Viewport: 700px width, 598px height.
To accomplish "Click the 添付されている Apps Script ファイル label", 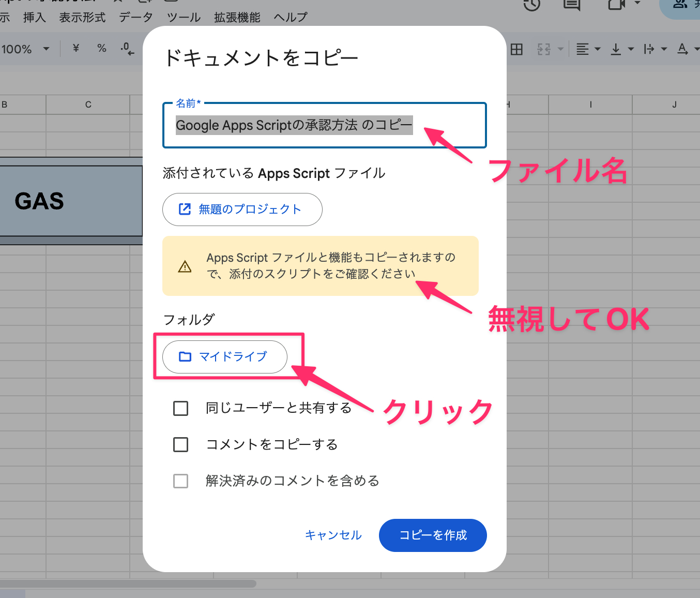I will 274,173.
